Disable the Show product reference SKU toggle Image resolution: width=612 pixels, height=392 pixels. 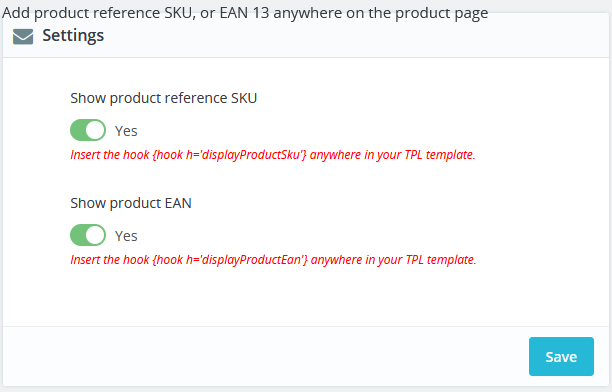pos(88,130)
